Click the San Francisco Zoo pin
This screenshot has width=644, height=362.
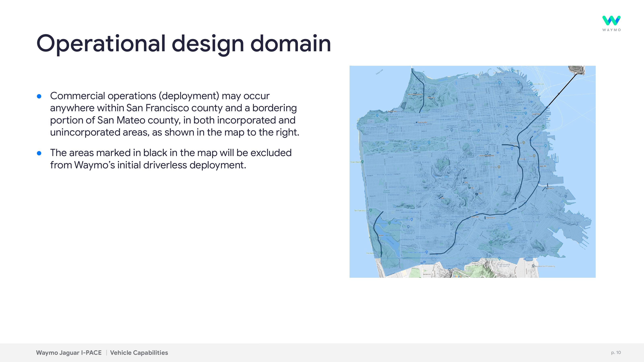[x=371, y=210]
